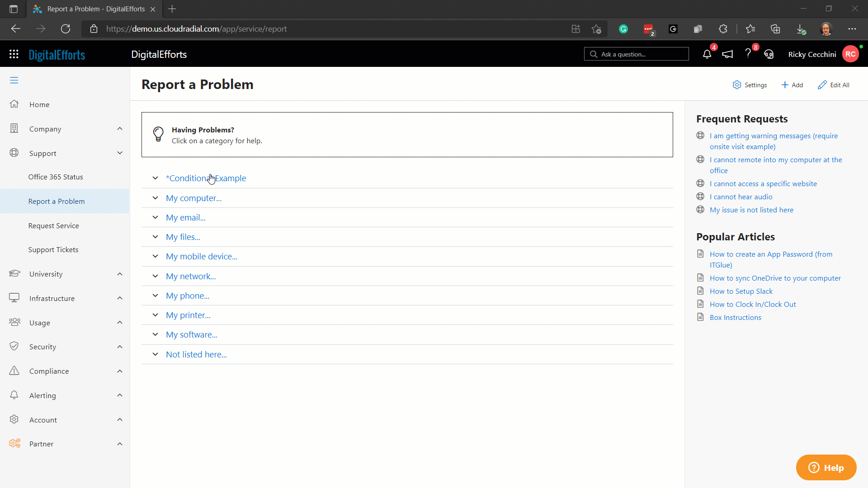The height and width of the screenshot is (488, 868).
Task: Open the My software... category link
Action: pyautogui.click(x=191, y=334)
